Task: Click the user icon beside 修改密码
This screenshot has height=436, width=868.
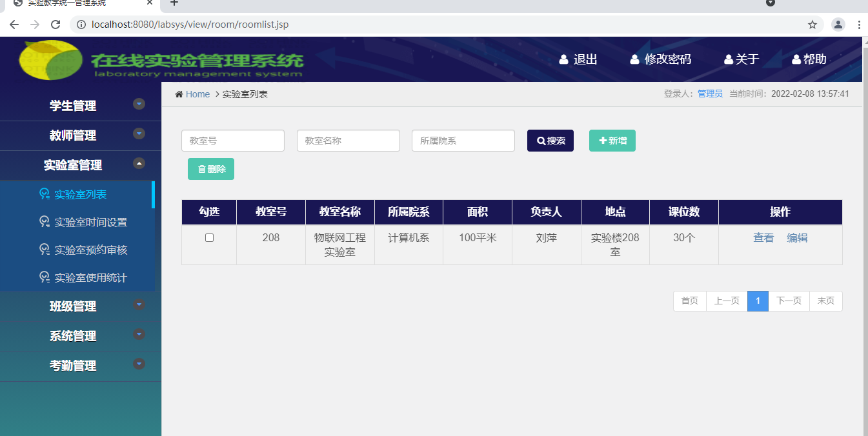Action: [634, 59]
